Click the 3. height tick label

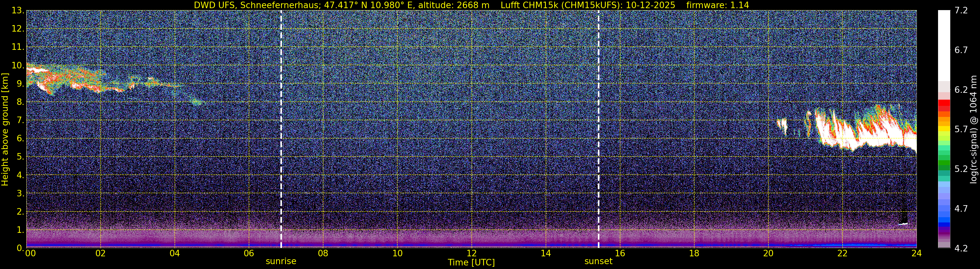(20, 193)
